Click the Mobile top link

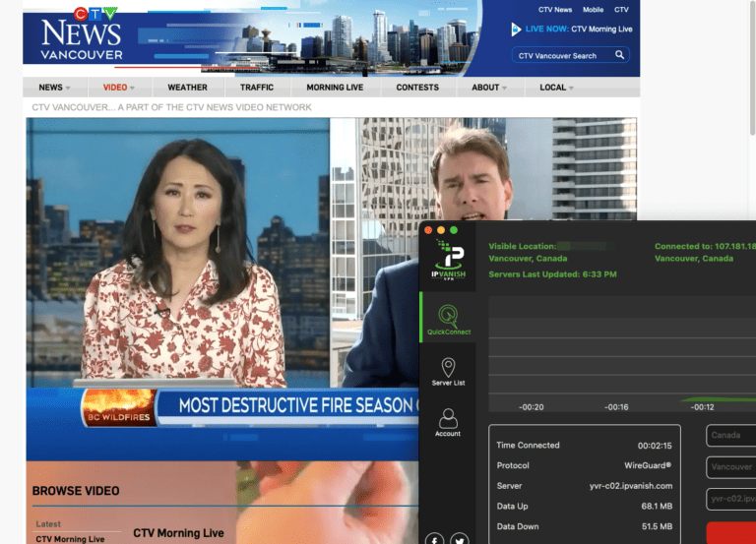[x=593, y=10]
